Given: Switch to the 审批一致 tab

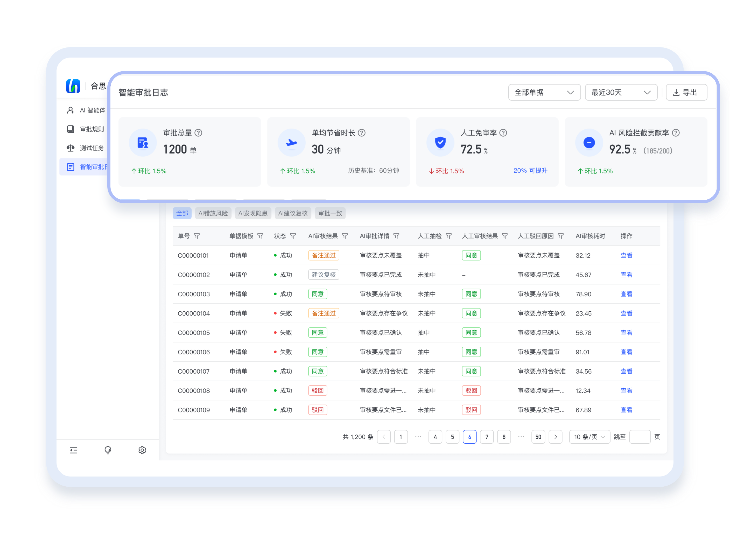Looking at the screenshot, I should [x=330, y=213].
